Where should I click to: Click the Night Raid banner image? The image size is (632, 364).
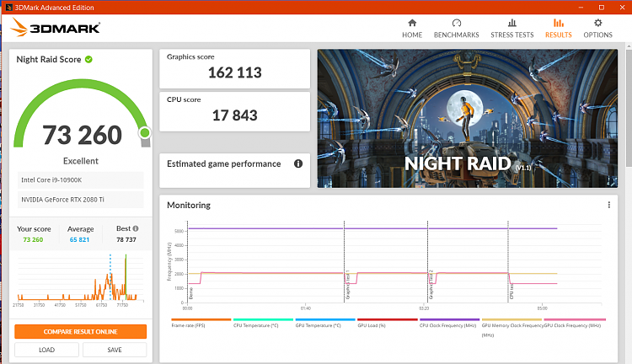[467, 118]
